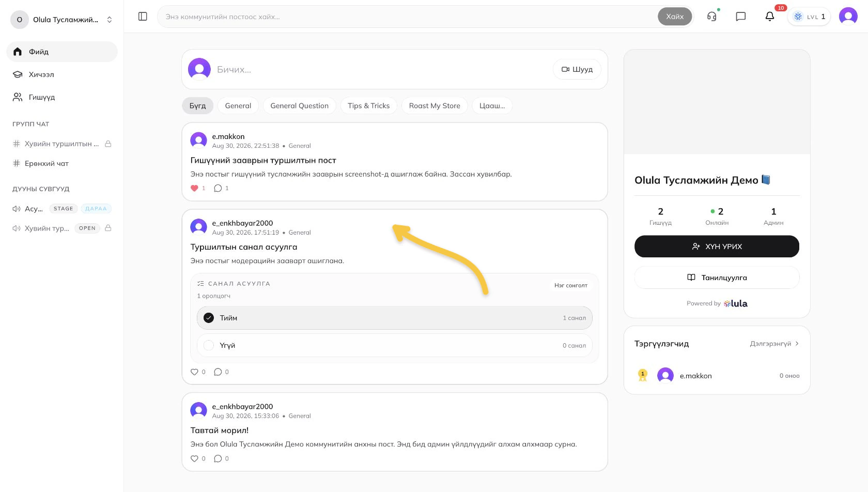Like the Гишүүний зааврын туршилтын пост post
This screenshot has height=492, width=868.
coord(195,188)
